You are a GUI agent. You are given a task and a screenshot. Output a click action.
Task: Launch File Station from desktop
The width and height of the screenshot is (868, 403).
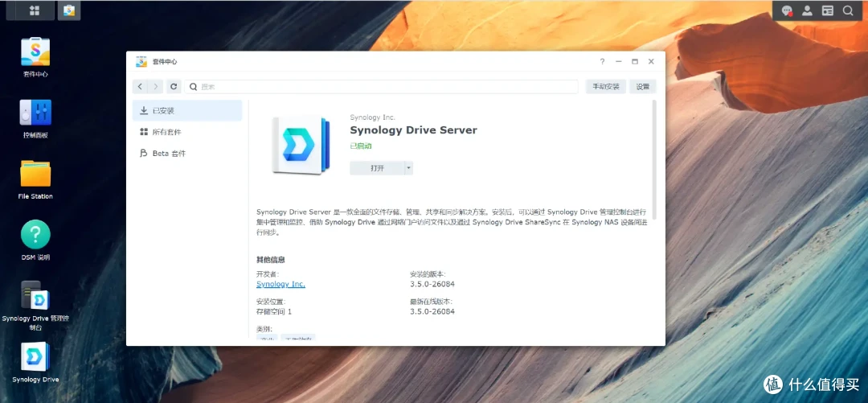35,179
